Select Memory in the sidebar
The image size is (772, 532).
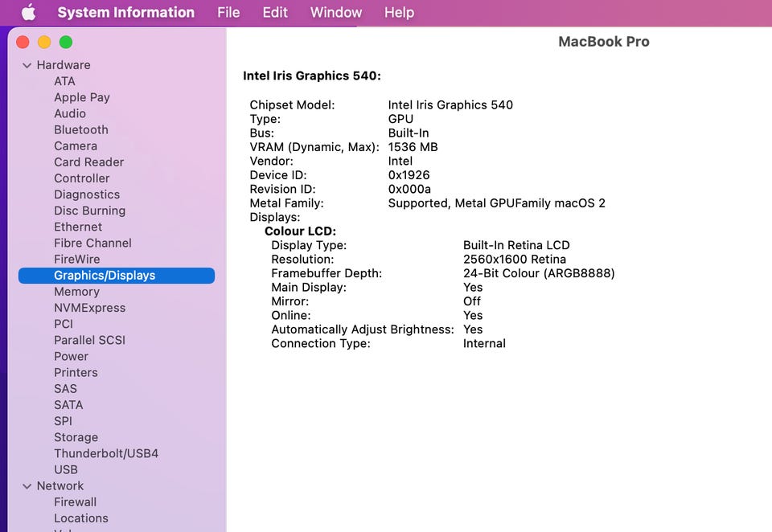77,292
